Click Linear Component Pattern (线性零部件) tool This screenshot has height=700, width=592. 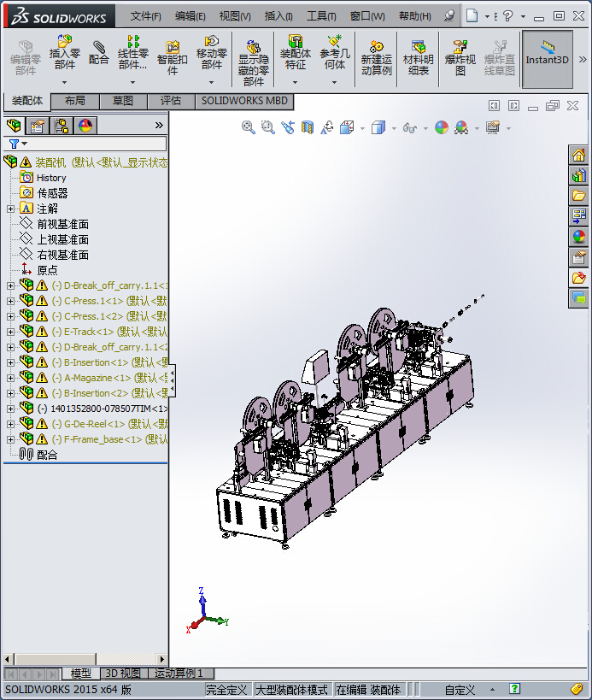tap(132, 53)
